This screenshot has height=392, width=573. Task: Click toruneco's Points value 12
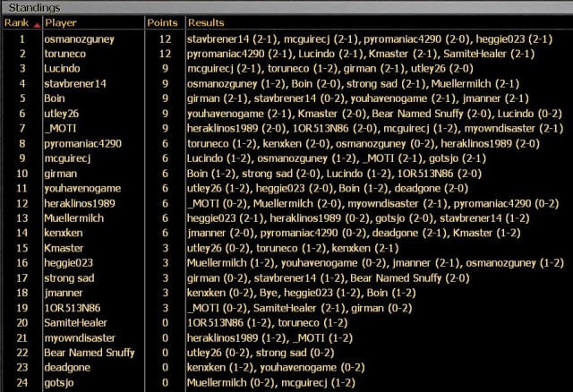[x=165, y=54]
